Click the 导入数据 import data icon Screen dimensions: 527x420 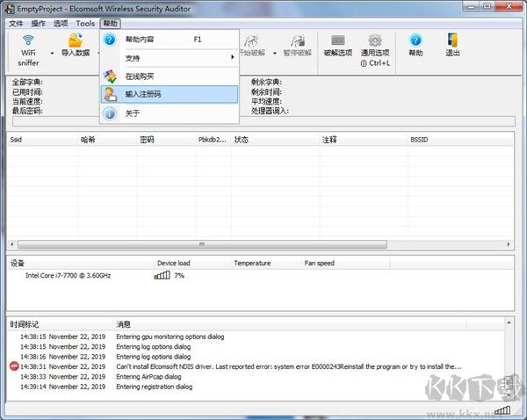pos(76,40)
